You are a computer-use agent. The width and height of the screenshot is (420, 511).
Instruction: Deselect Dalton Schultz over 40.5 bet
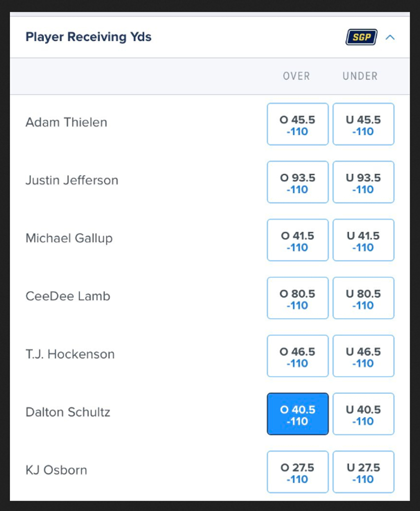pyautogui.click(x=298, y=414)
